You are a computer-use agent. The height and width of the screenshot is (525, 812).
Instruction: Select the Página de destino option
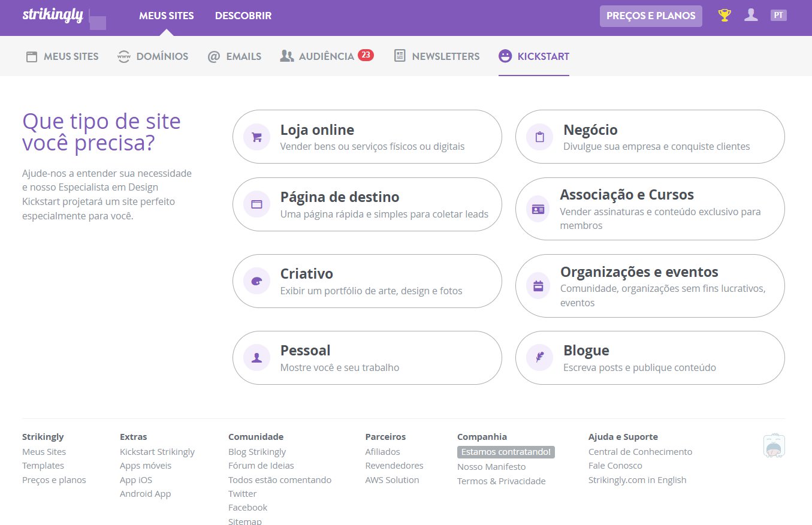[x=367, y=204]
